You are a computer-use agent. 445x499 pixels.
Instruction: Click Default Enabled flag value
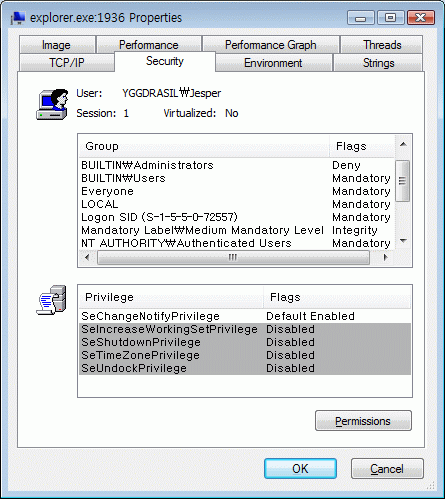(x=310, y=316)
